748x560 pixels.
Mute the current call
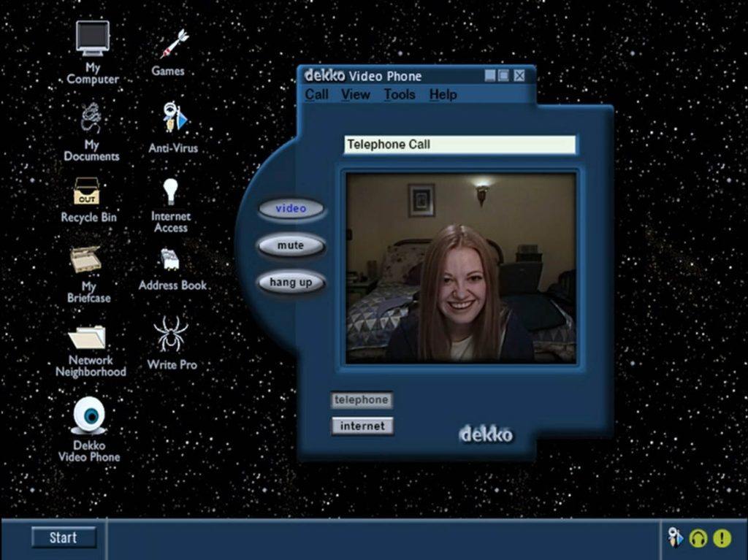pos(290,245)
